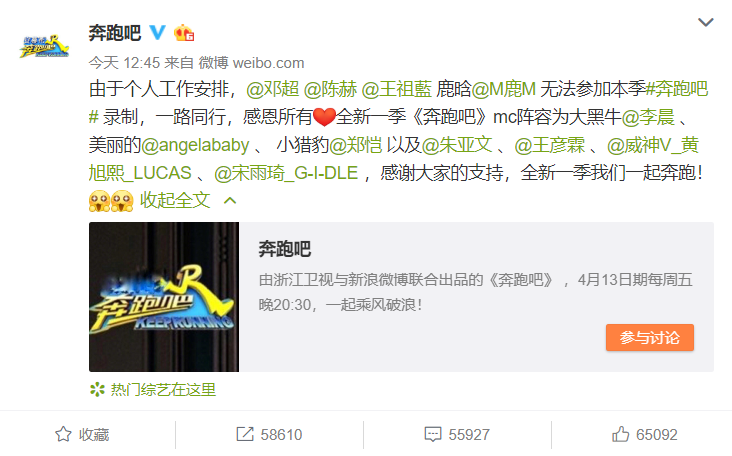Click the 今天 12:45 timestamp link
The width and height of the screenshot is (732, 456).
124,63
